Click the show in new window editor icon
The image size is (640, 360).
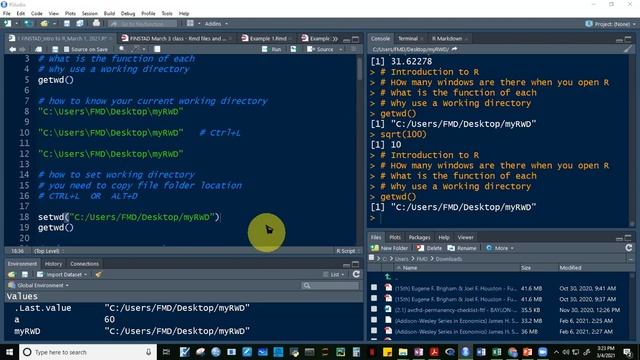[x=38, y=49]
